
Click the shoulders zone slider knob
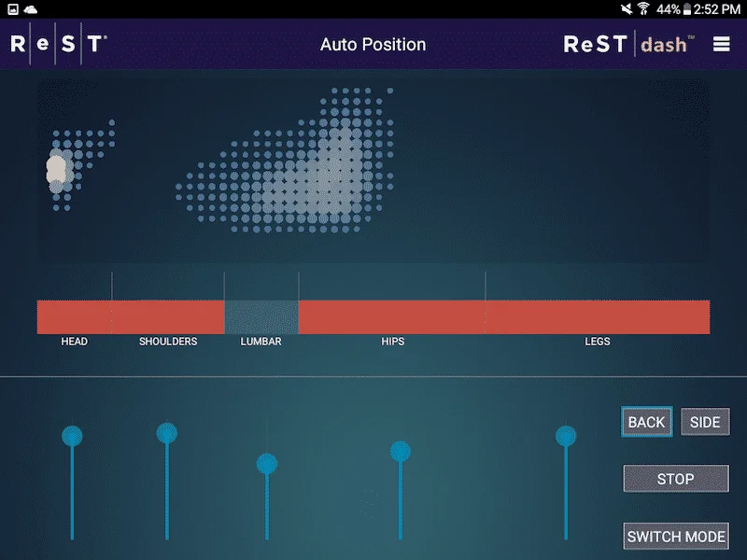coord(167,433)
